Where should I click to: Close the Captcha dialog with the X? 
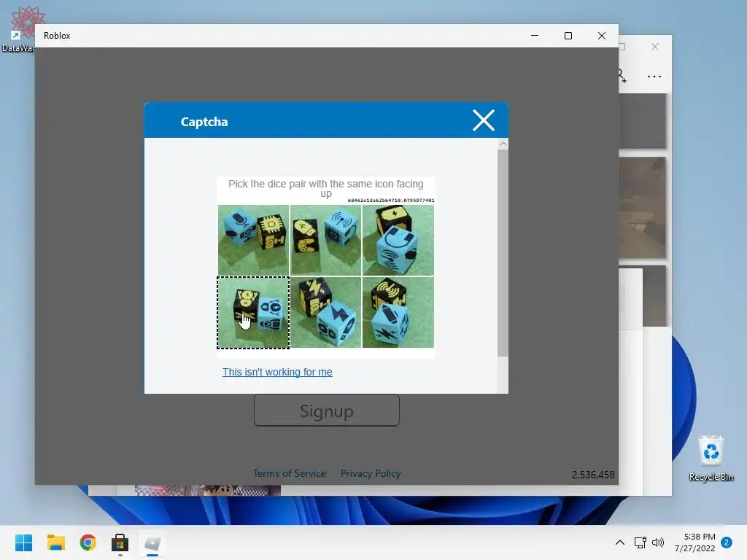pyautogui.click(x=484, y=120)
